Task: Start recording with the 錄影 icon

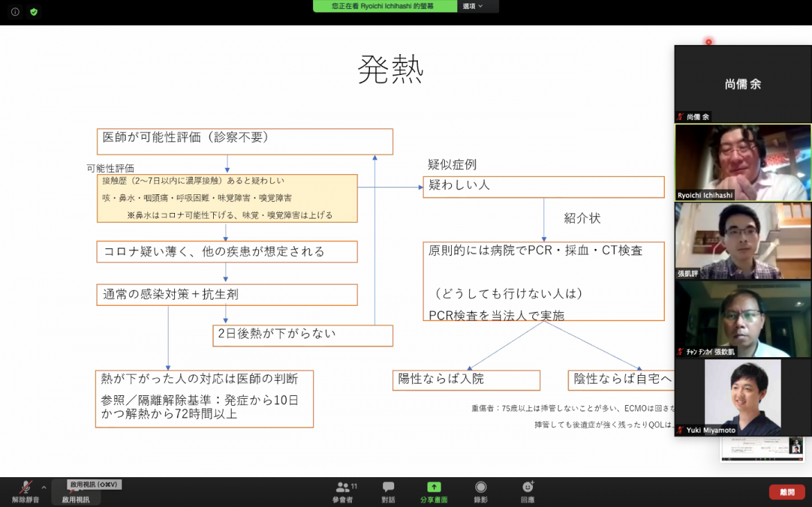Action: coord(480,491)
